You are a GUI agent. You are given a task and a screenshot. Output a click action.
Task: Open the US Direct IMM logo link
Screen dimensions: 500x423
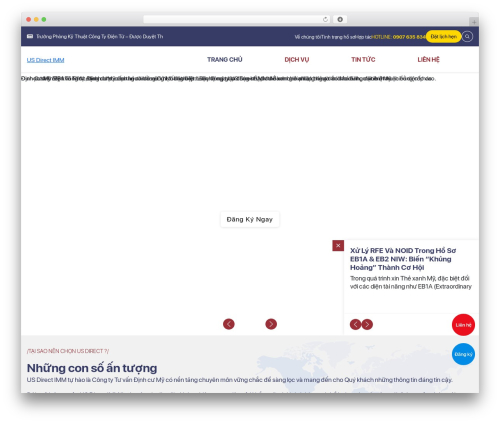(x=45, y=60)
